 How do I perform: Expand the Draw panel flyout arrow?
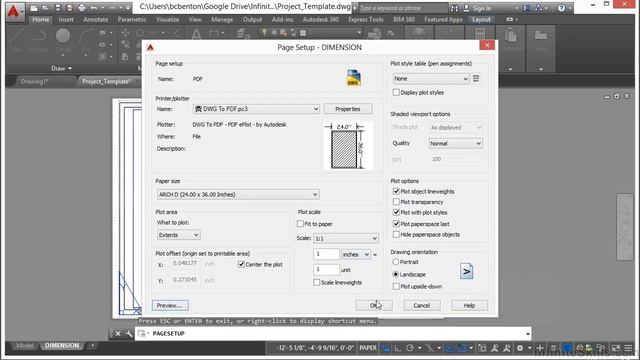click(x=70, y=69)
